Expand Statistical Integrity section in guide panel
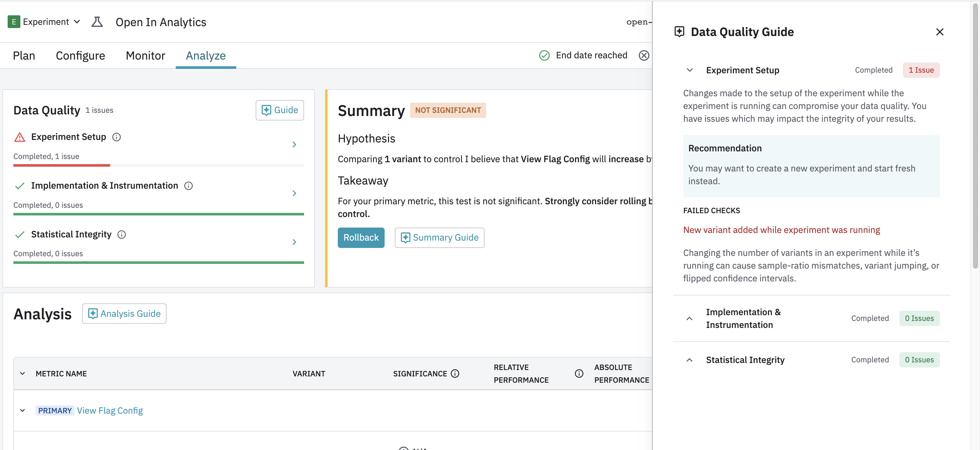Image resolution: width=980 pixels, height=450 pixels. [x=689, y=360]
